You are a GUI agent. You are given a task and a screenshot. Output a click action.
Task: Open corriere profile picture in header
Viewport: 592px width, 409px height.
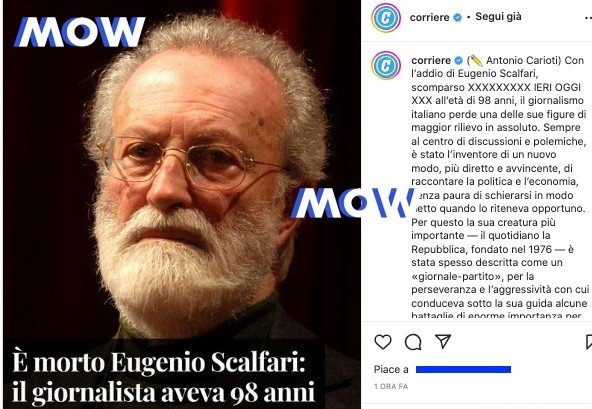(x=386, y=17)
